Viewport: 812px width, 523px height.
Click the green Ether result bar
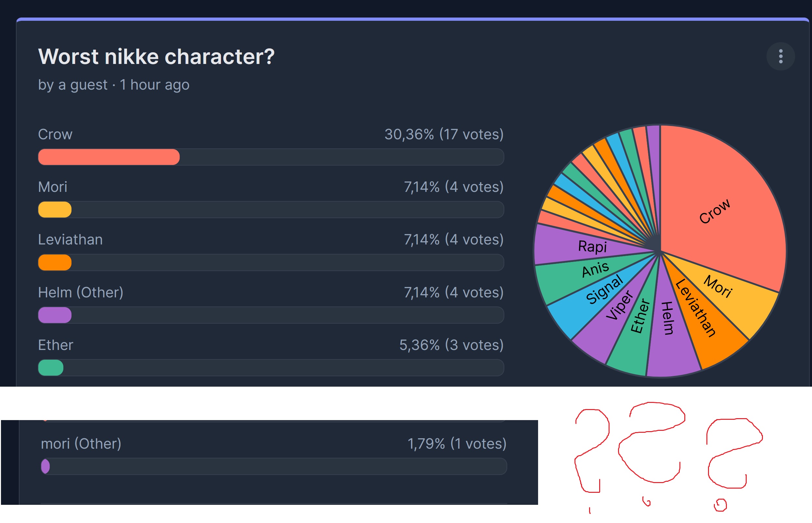click(x=51, y=367)
